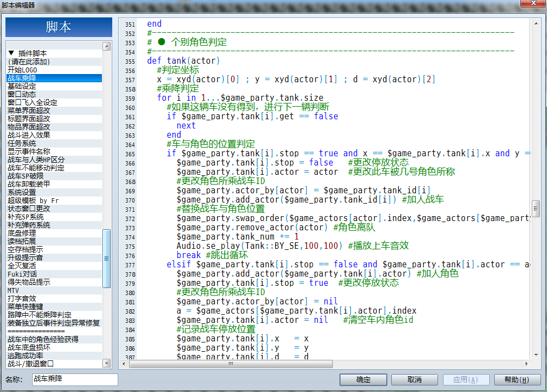Open the 打字音效 script
The width and height of the screenshot is (547, 392).
(54, 298)
